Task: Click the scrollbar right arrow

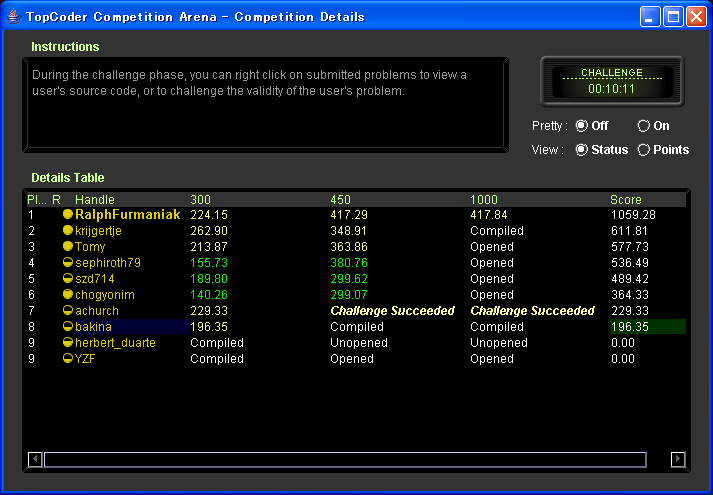Action: pyautogui.click(x=678, y=459)
